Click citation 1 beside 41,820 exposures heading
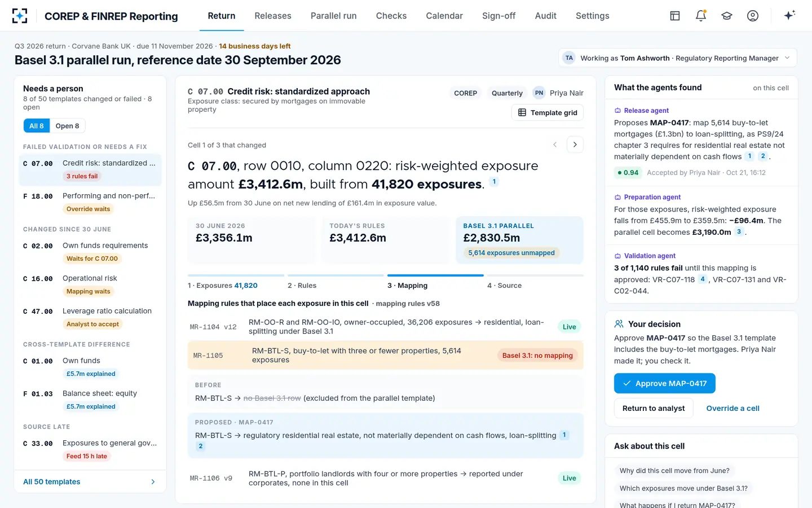The width and height of the screenshot is (812, 508). [494, 182]
